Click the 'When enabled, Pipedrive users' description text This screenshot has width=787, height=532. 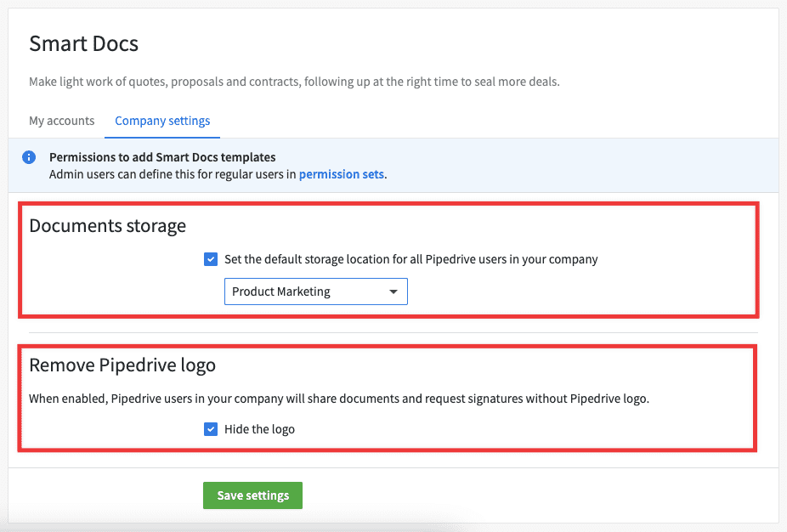click(339, 399)
